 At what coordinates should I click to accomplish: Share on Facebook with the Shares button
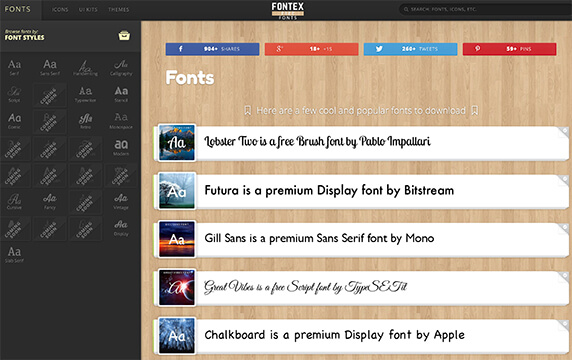[x=212, y=49]
